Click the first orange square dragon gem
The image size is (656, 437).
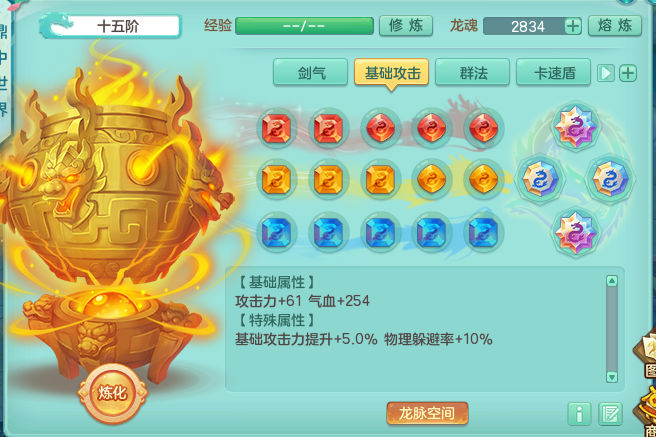tap(276, 180)
